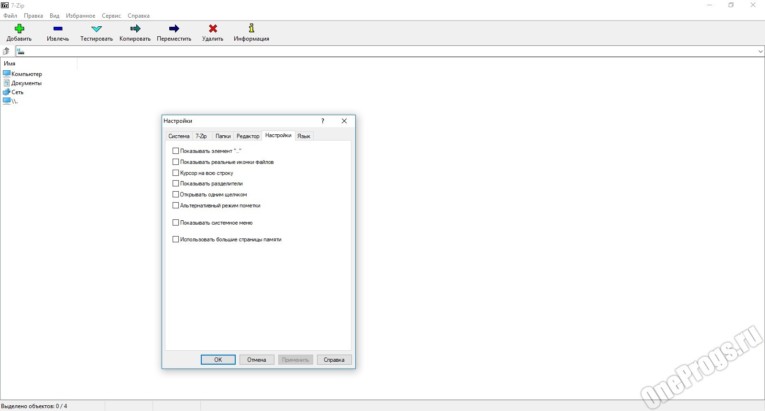Switch to the Редактор tab
Image resolution: width=765 pixels, height=411 pixels.
tap(248, 136)
